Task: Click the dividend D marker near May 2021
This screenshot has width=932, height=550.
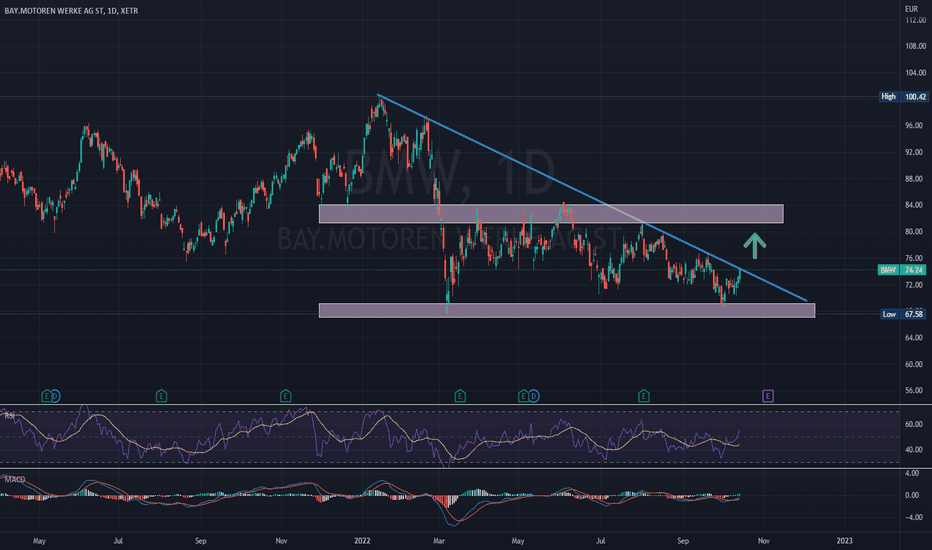Action: coord(55,396)
